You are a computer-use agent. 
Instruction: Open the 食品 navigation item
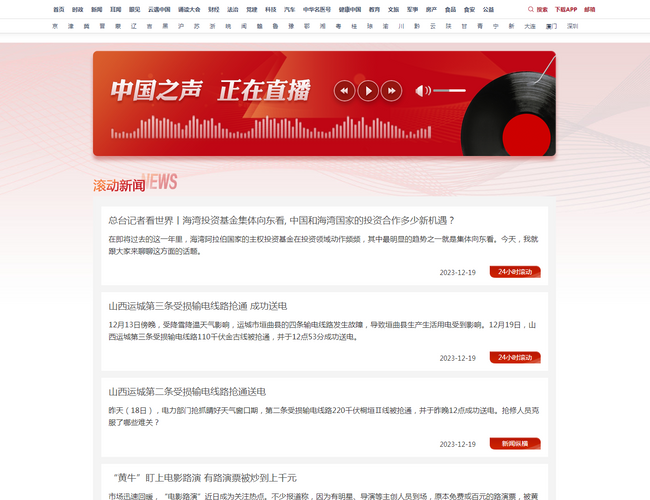[x=450, y=9]
